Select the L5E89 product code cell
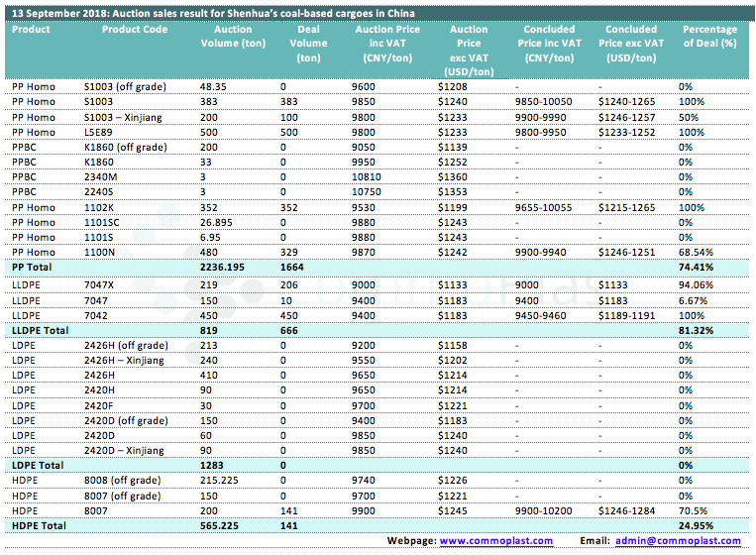Viewport: 756px width, 555px height. point(97,132)
